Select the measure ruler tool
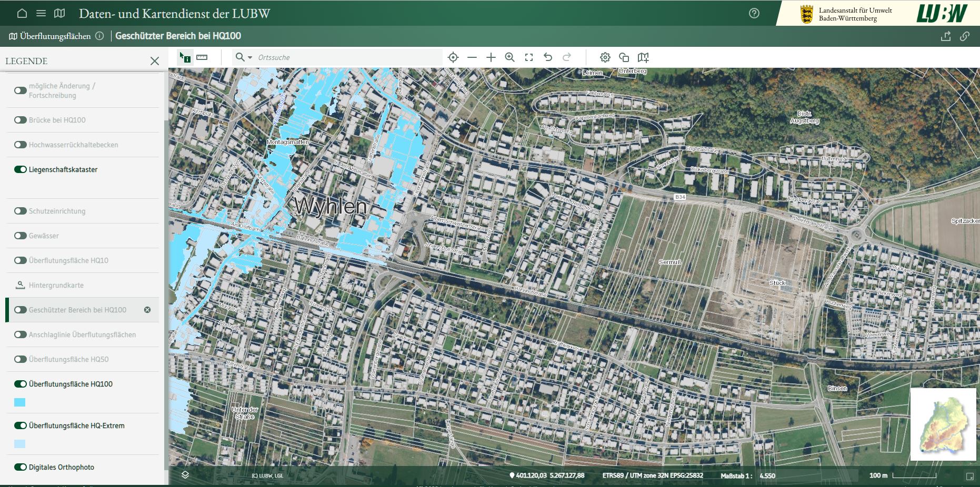This screenshot has height=487, width=980. pos(202,57)
